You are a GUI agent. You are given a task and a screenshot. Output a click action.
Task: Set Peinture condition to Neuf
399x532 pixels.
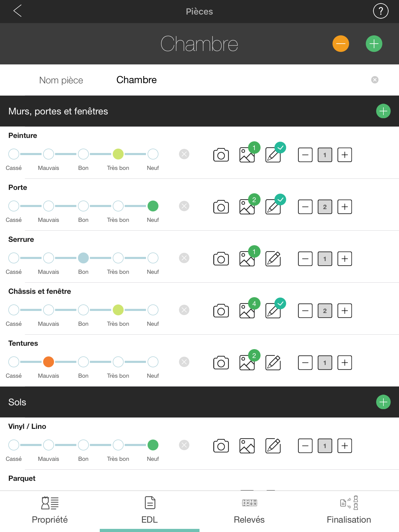pyautogui.click(x=153, y=154)
